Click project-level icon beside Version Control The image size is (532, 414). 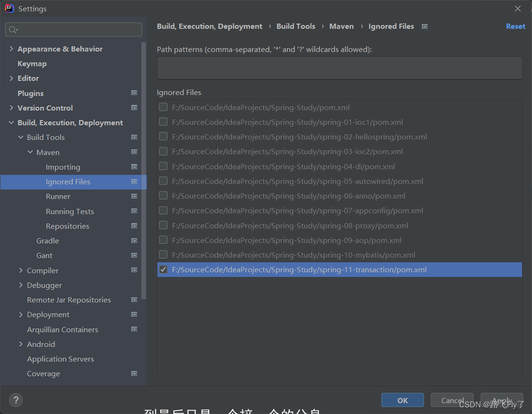134,108
